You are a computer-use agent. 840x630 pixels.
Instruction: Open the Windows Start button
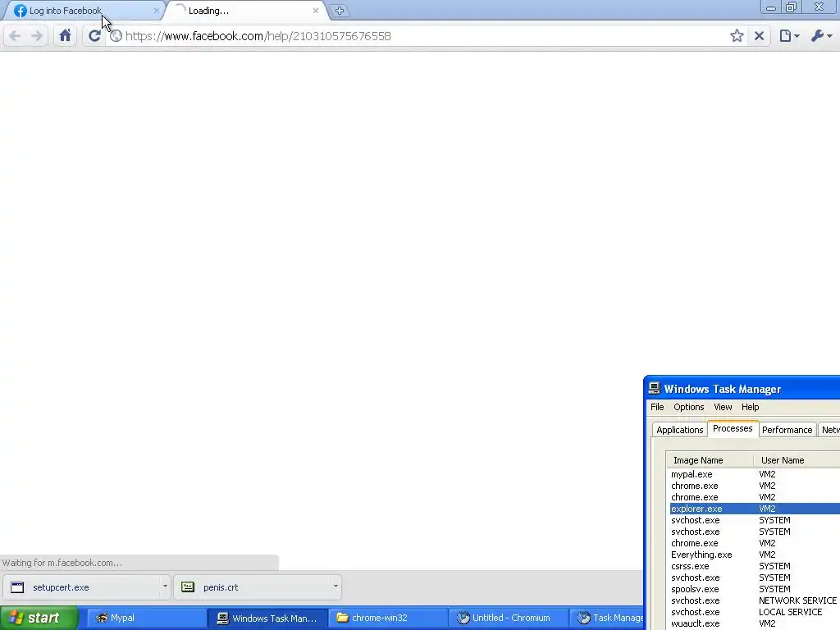coord(39,619)
